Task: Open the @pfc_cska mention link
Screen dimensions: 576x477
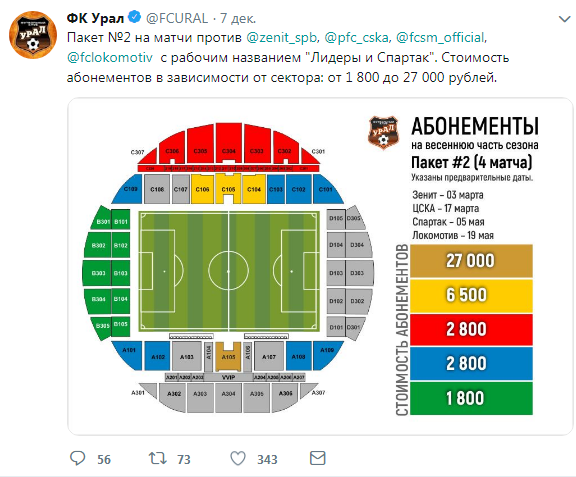Action: click(356, 38)
